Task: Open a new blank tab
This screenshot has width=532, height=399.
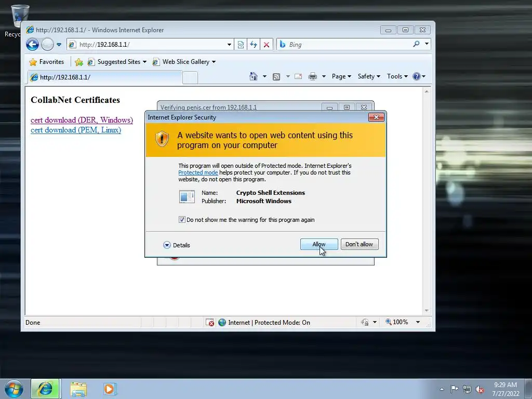Action: [190, 78]
